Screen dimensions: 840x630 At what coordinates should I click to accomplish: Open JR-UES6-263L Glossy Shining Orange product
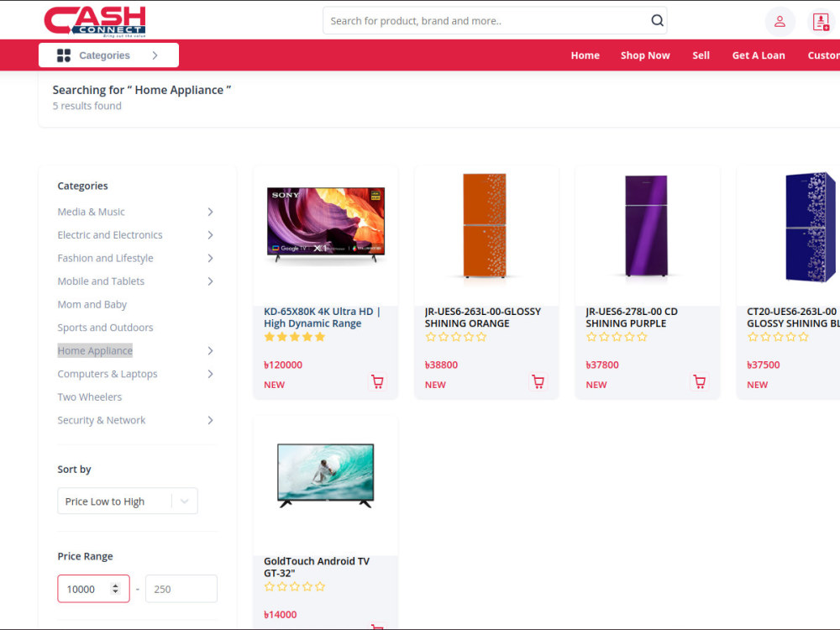pyautogui.click(x=483, y=318)
